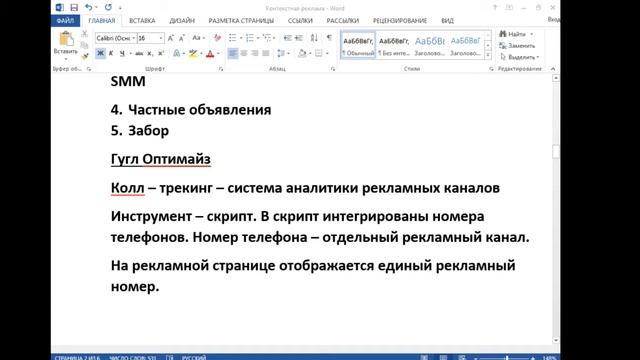The image size is (640, 360).
Task: Toggle underline (Ч) formatting
Action: 122,53
